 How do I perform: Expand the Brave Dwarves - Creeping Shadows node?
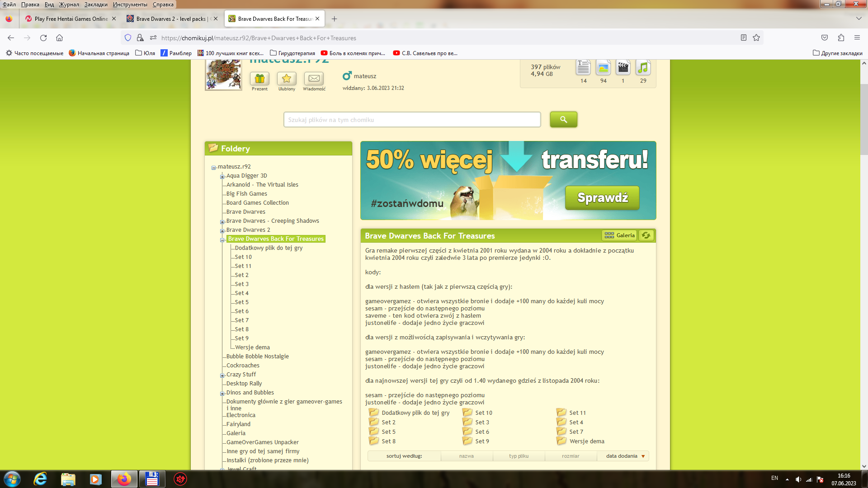coord(222,222)
